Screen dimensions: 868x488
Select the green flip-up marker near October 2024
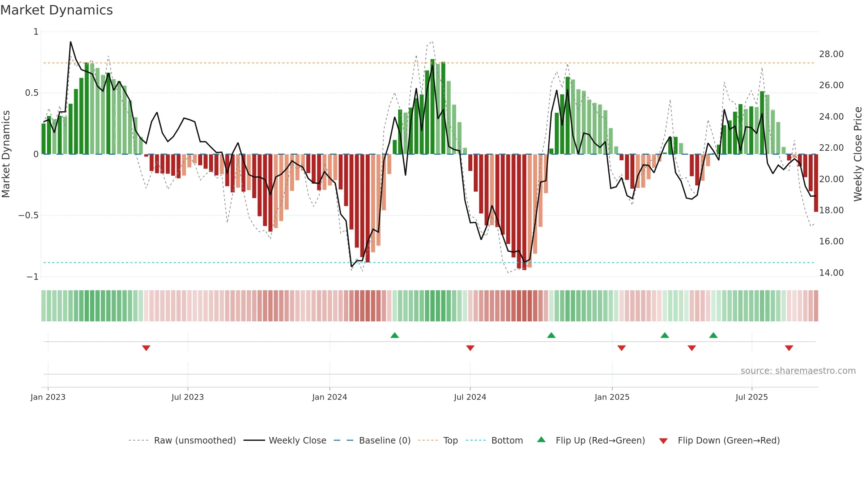click(551, 335)
